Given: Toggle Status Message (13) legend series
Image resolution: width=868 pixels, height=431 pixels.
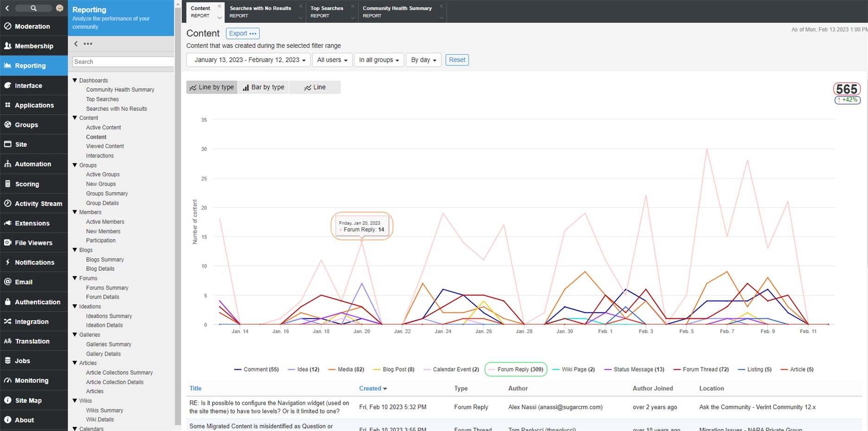Looking at the screenshot, I should [x=634, y=370].
